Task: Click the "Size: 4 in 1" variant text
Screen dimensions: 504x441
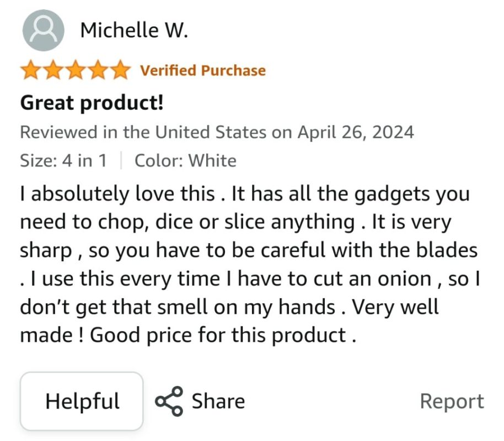Action: (x=63, y=160)
